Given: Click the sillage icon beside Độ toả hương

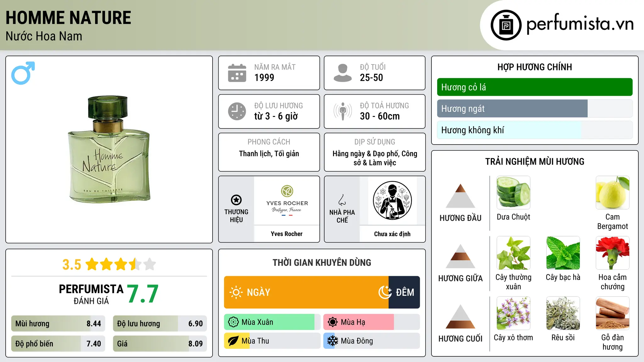Looking at the screenshot, I should pos(343,111).
